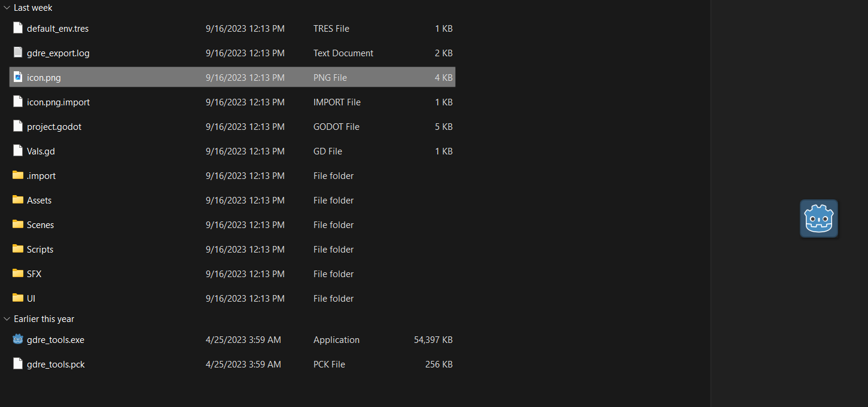Screen dimensions: 868x407
Task: Click the SFX folder icon
Action: tap(18, 274)
